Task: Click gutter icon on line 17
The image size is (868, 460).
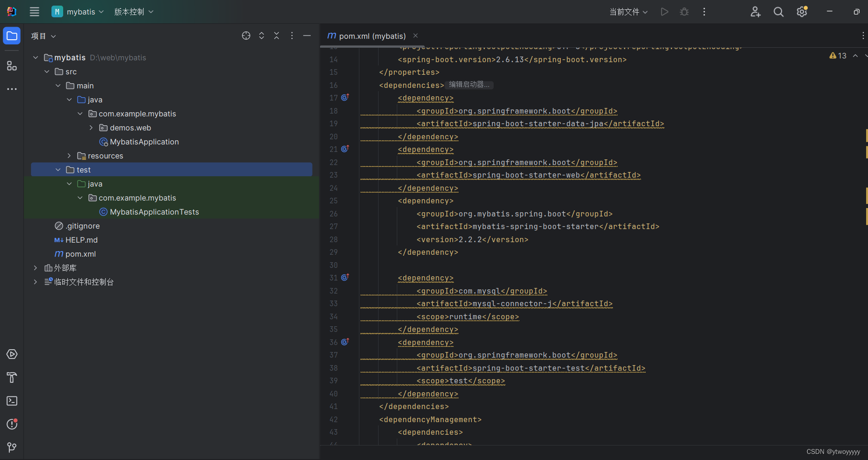Action: (x=345, y=97)
